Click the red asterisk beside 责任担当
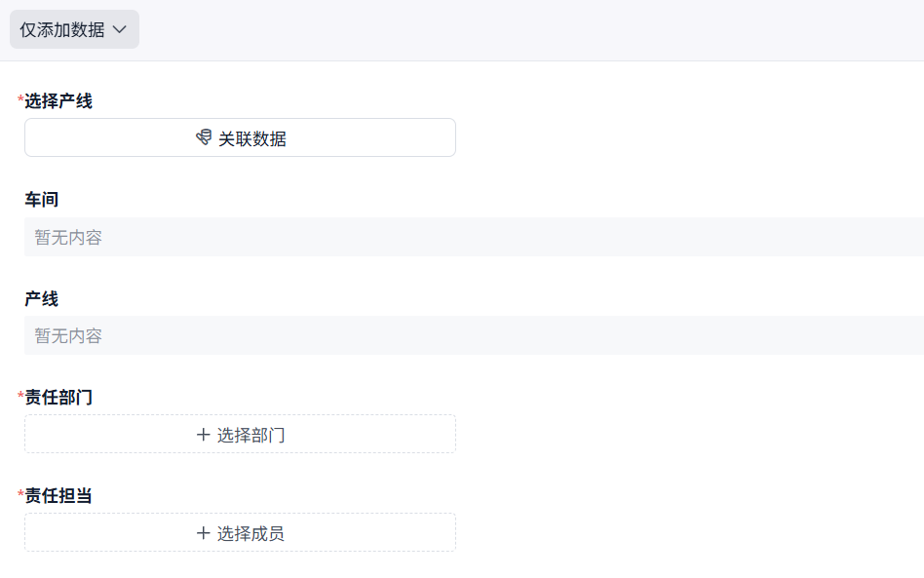 pos(19,495)
